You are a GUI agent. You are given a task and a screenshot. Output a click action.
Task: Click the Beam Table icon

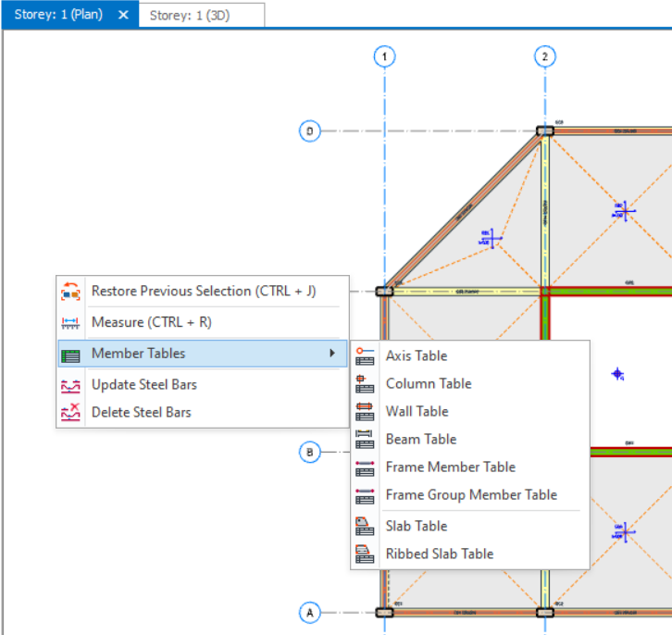tap(365, 439)
